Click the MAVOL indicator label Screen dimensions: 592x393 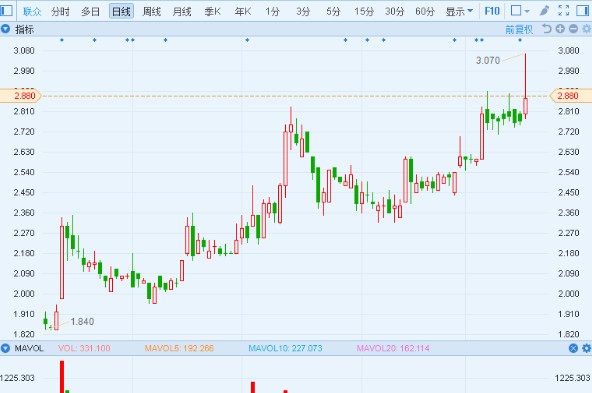(29, 348)
